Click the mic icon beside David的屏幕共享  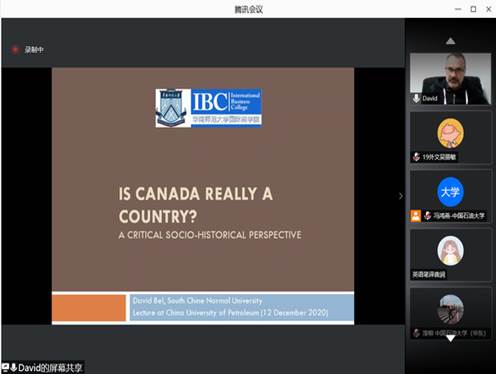(x=13, y=367)
